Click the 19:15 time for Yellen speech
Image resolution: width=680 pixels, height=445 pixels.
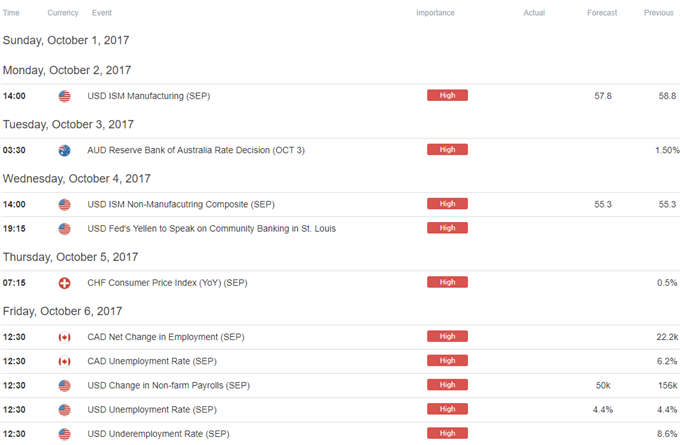tap(14, 229)
